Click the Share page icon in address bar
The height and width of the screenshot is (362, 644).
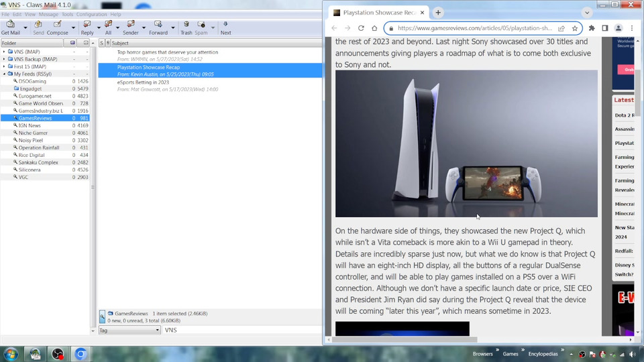561,28
